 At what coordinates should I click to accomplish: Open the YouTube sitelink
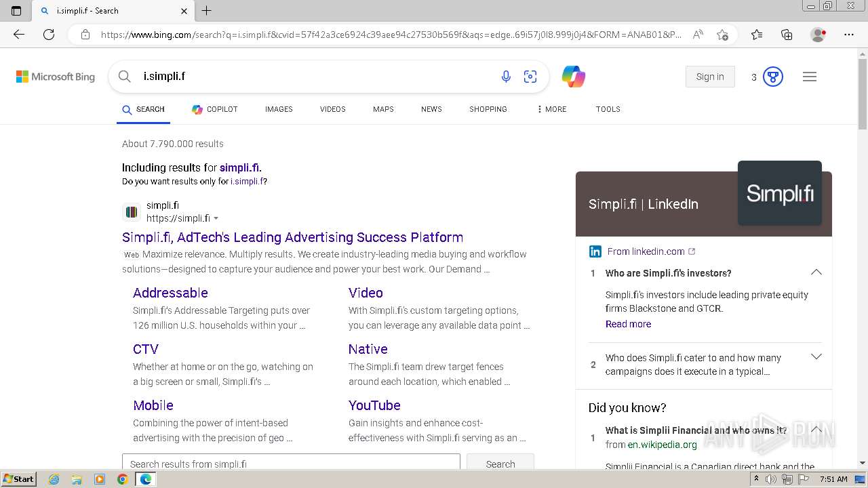click(374, 405)
